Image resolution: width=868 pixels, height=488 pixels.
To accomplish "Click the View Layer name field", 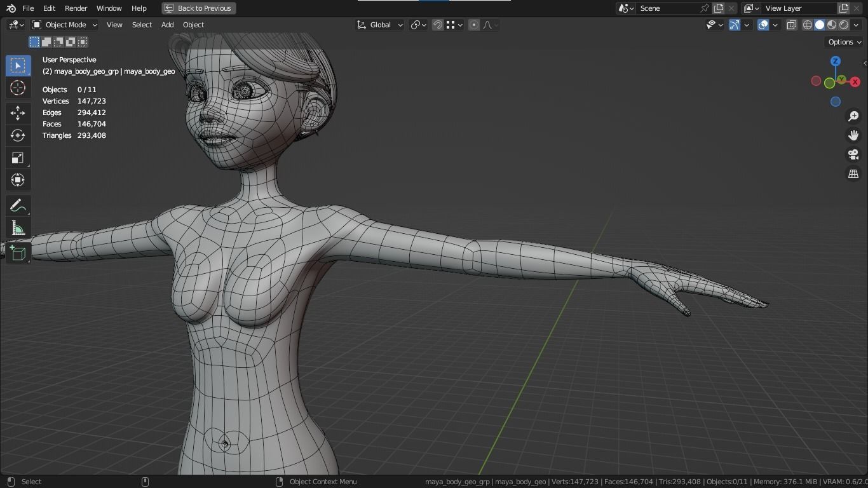I will click(799, 8).
